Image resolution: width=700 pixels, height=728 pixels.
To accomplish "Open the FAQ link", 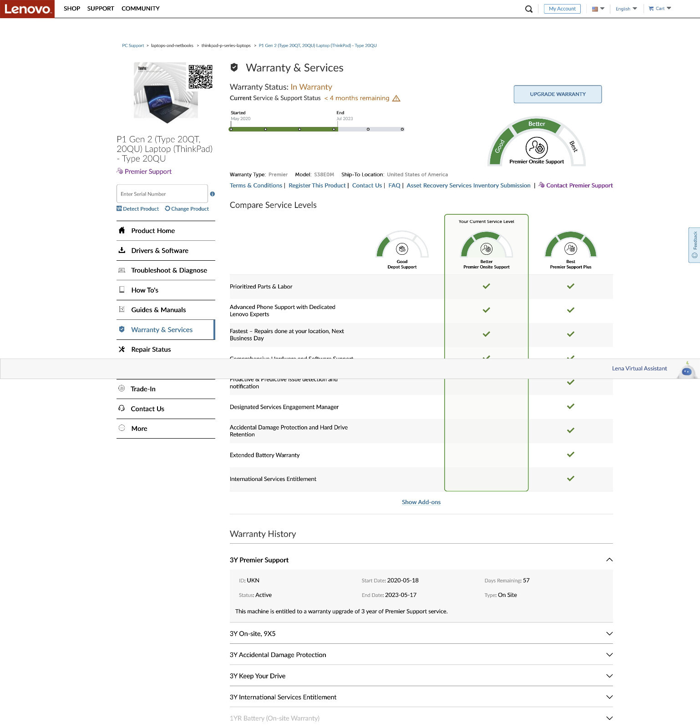I will (394, 186).
